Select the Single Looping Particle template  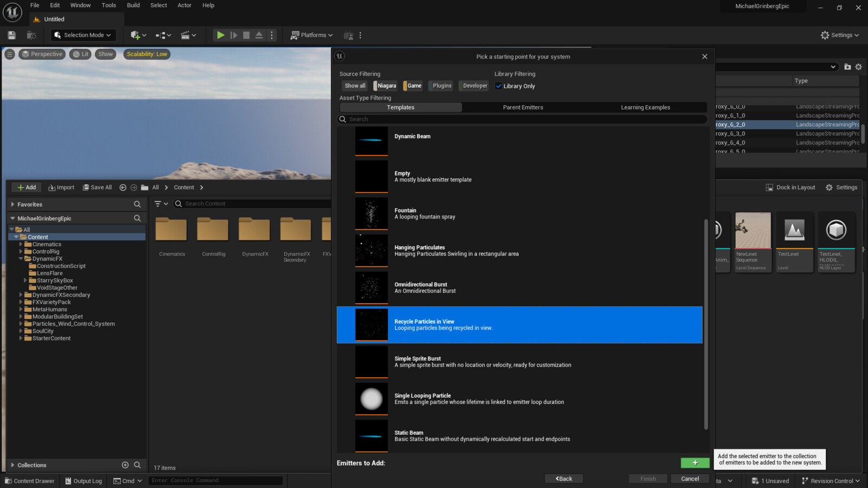520,399
